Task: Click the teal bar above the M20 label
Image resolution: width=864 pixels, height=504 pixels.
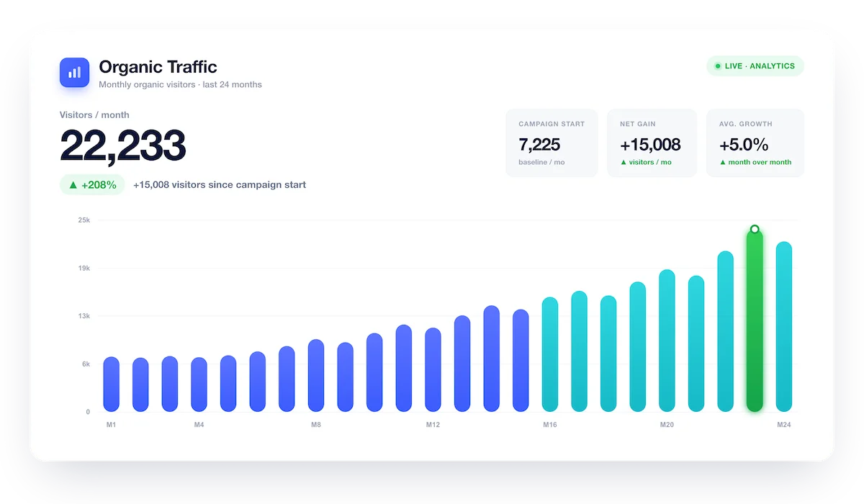Action: [x=667, y=341]
